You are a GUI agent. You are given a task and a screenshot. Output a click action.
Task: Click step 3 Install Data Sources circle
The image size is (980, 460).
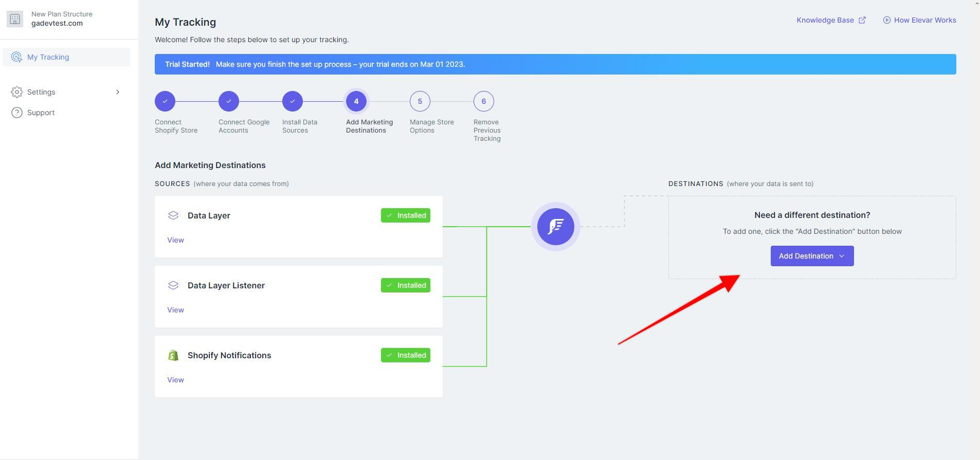point(293,101)
